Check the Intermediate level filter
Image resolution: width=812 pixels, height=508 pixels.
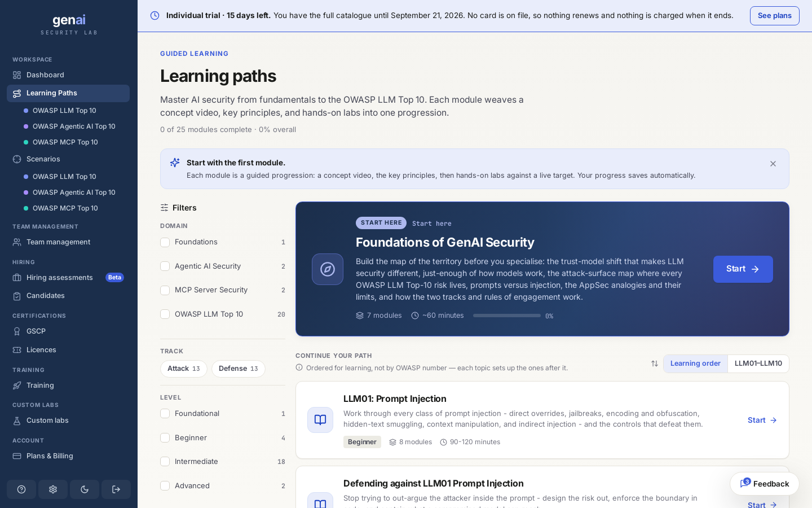click(x=165, y=462)
